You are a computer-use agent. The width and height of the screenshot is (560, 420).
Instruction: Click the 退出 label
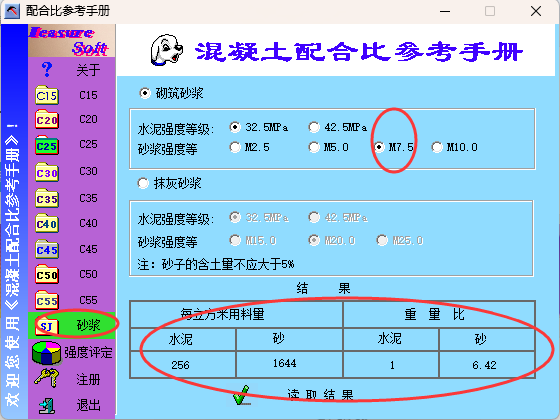(88, 405)
